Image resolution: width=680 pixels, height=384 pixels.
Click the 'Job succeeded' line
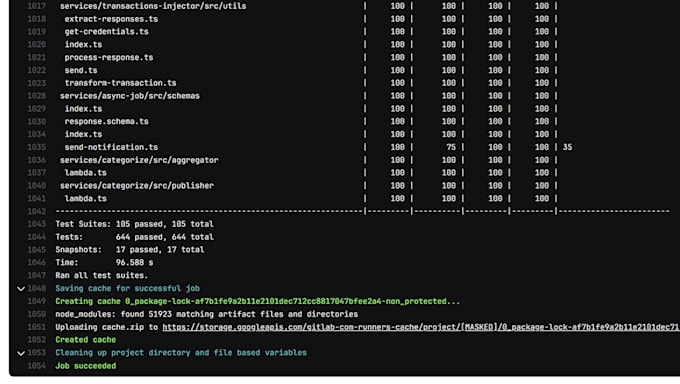(85, 366)
